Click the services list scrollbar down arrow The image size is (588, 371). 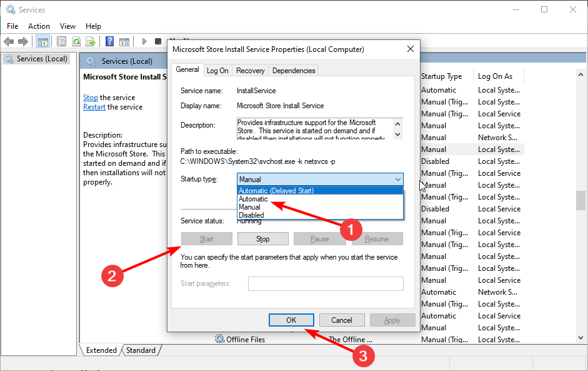tap(581, 338)
